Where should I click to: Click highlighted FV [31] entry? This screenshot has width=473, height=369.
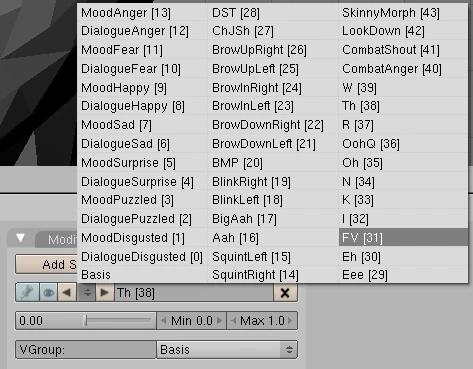403,238
